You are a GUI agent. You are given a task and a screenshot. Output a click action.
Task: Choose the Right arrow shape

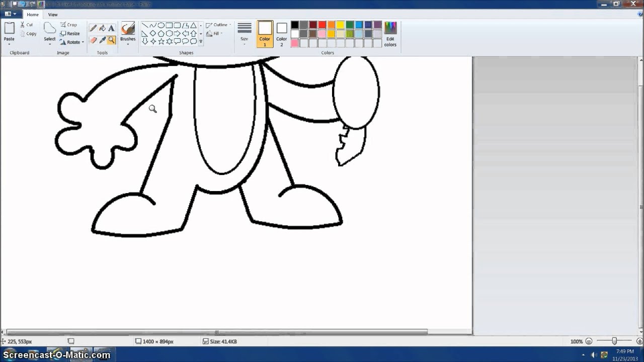(x=177, y=33)
